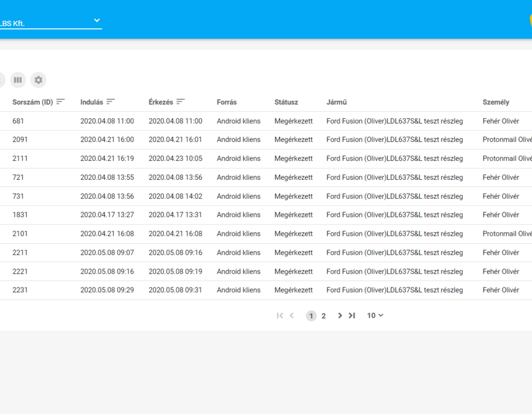Image resolution: width=532 pixels, height=414 pixels.
Task: Click the Státusz column header
Action: 286,102
